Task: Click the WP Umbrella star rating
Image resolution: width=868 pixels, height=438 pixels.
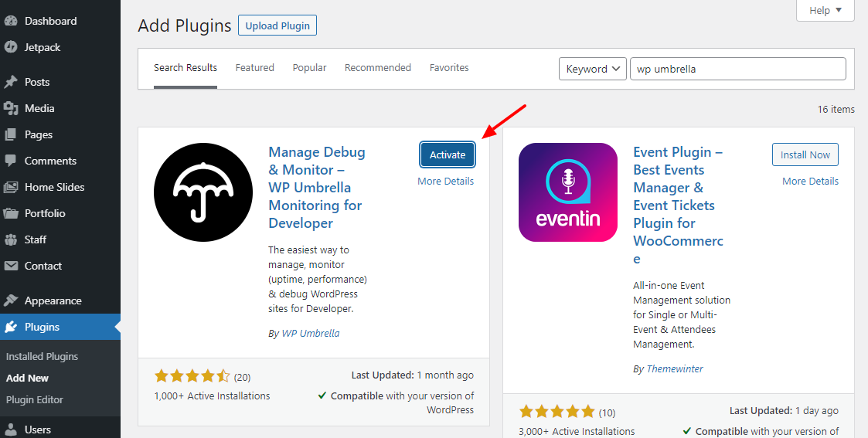Action: (192, 377)
